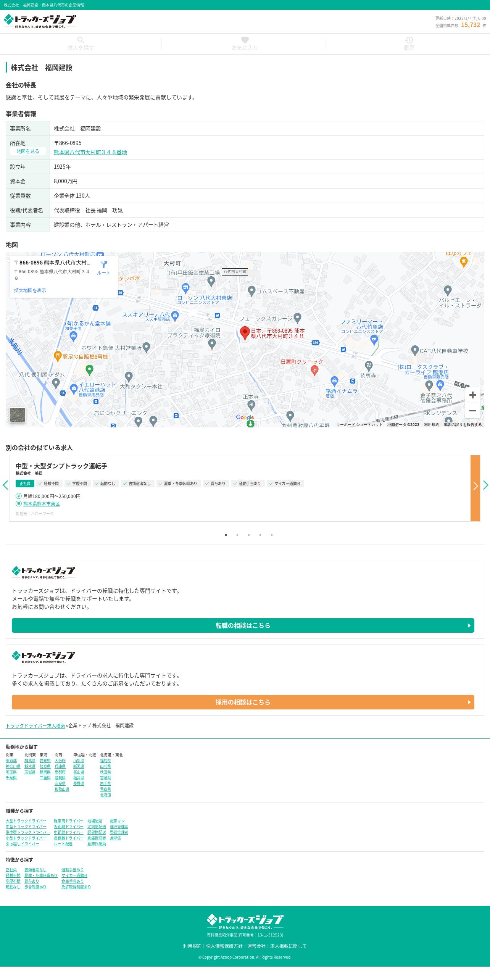Open 北海道 in the location list
The image size is (490, 980).
pos(105,795)
